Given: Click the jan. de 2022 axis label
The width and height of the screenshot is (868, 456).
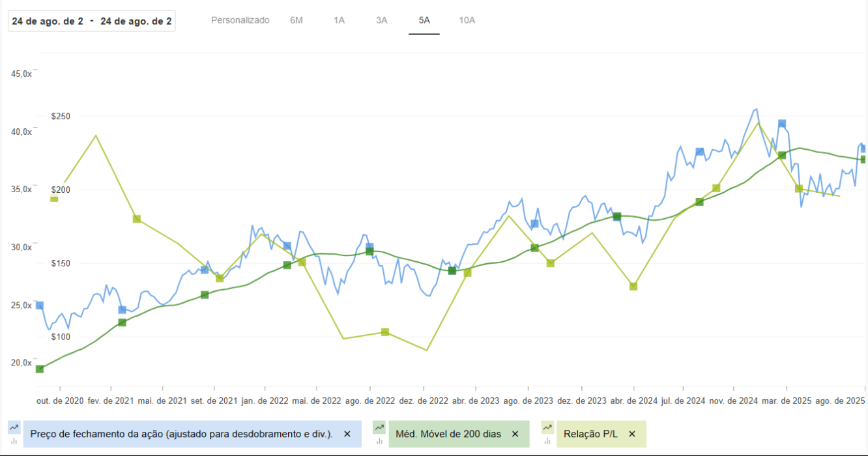Looking at the screenshot, I should 265,401.
